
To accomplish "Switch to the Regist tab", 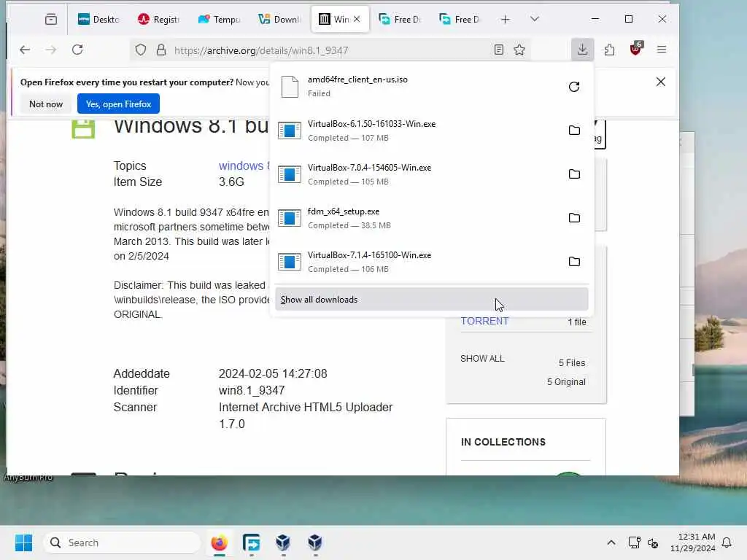I will click(158, 19).
